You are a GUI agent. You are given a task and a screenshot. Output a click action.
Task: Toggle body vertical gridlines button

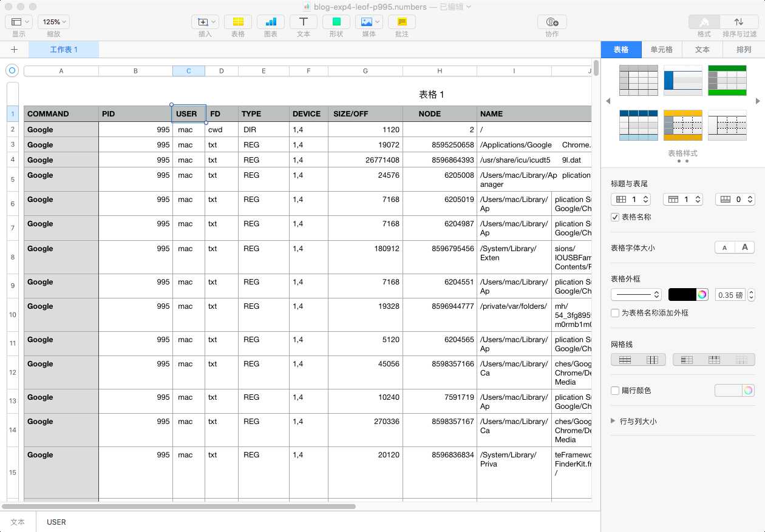coord(652,360)
